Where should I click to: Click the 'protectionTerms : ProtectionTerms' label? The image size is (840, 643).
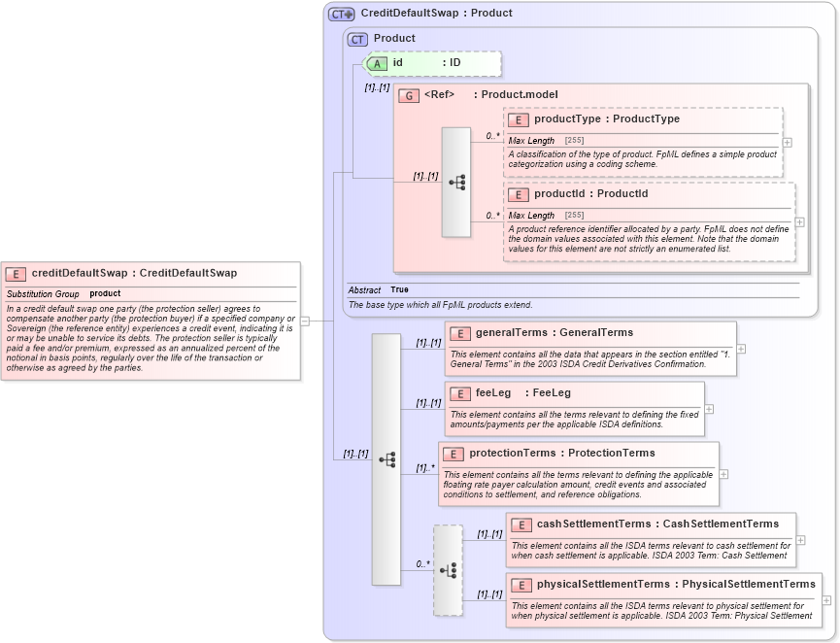562,453
